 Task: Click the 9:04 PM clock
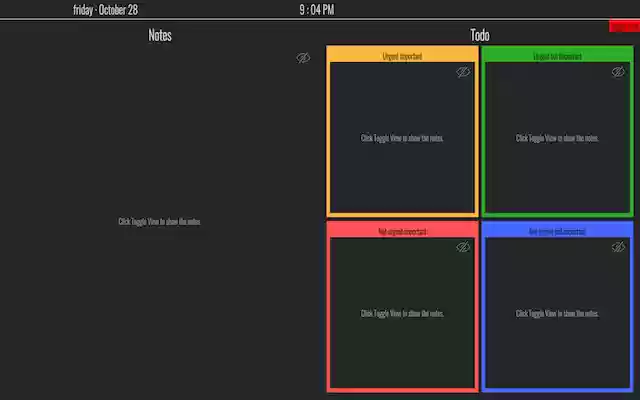[x=317, y=9]
